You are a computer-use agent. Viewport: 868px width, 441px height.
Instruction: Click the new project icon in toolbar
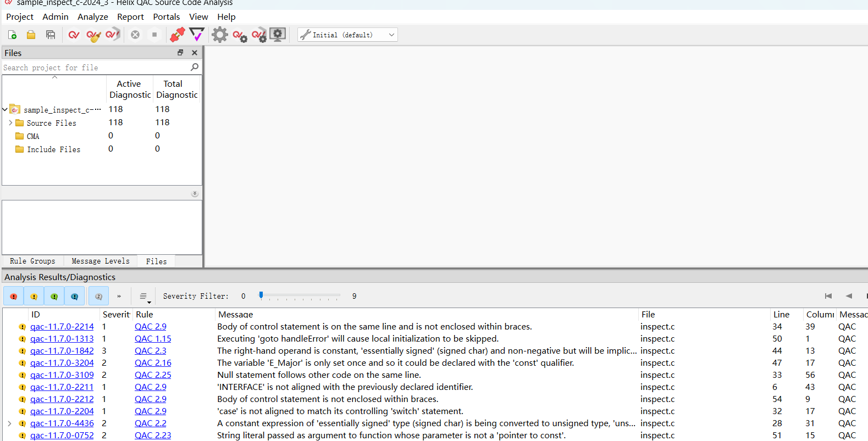click(x=12, y=35)
